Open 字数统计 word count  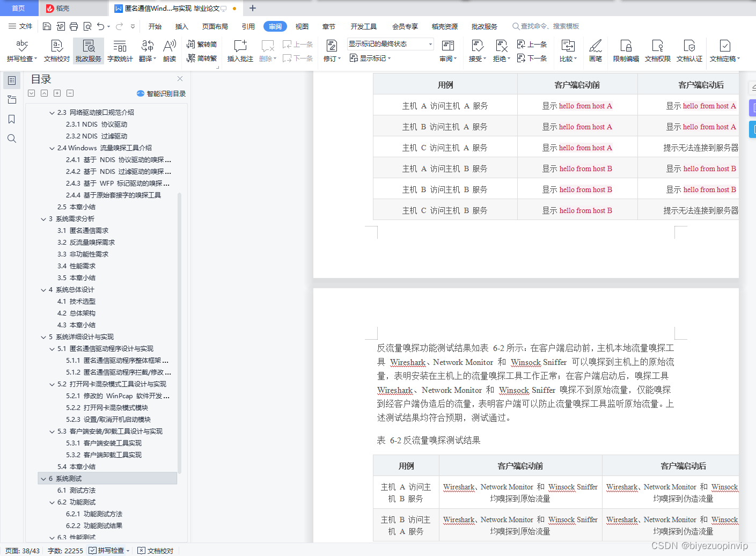pos(120,51)
